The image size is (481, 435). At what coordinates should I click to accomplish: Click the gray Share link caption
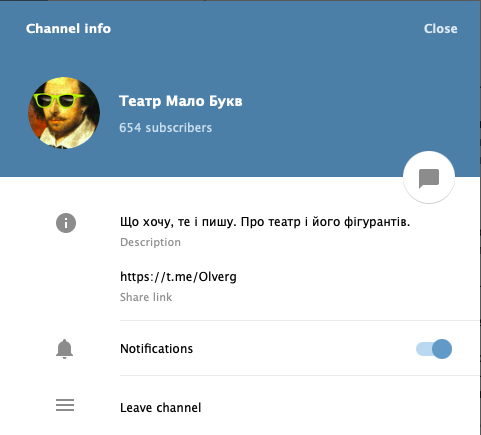pyautogui.click(x=146, y=297)
